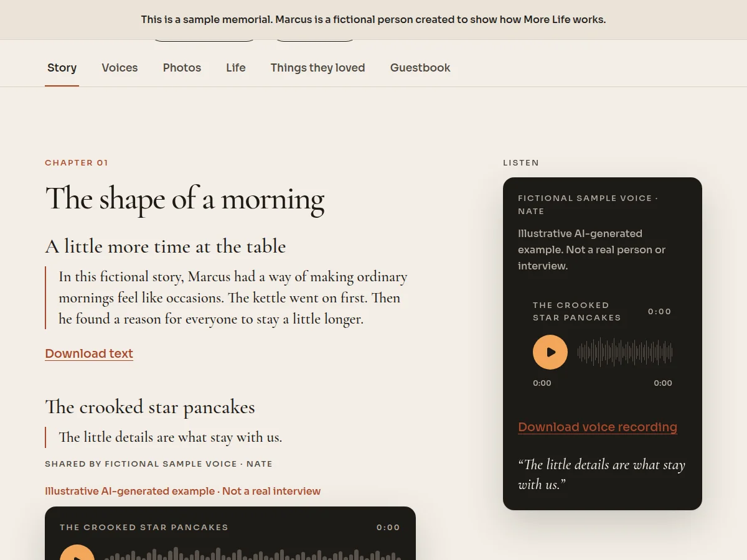
Task: Play the audio in the Listen card
Action: pos(550,352)
